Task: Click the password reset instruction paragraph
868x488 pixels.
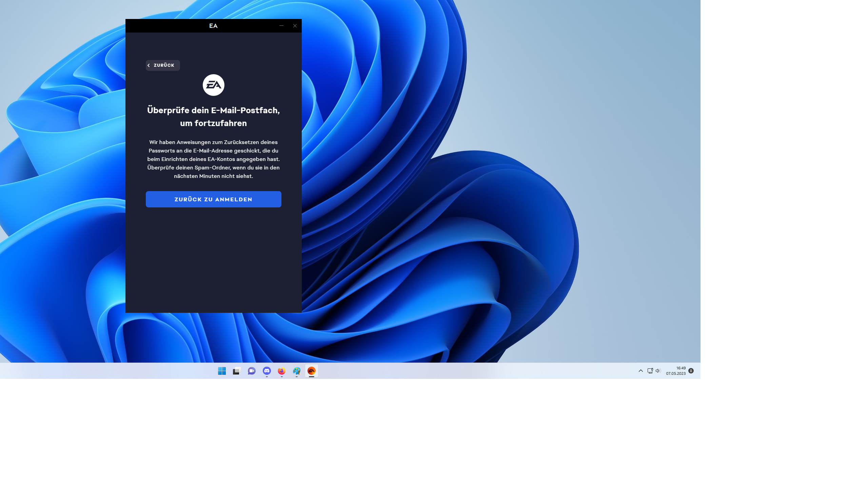Action: tap(213, 159)
